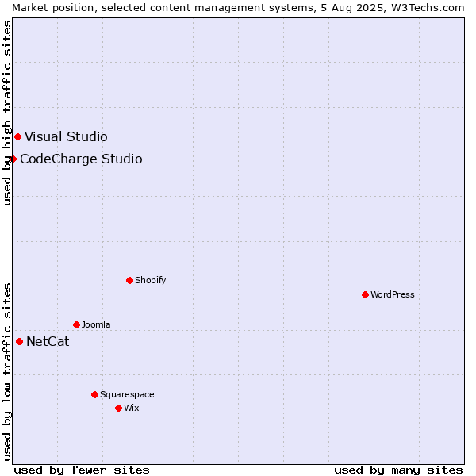Click the 'Joomla' label text

(96, 324)
